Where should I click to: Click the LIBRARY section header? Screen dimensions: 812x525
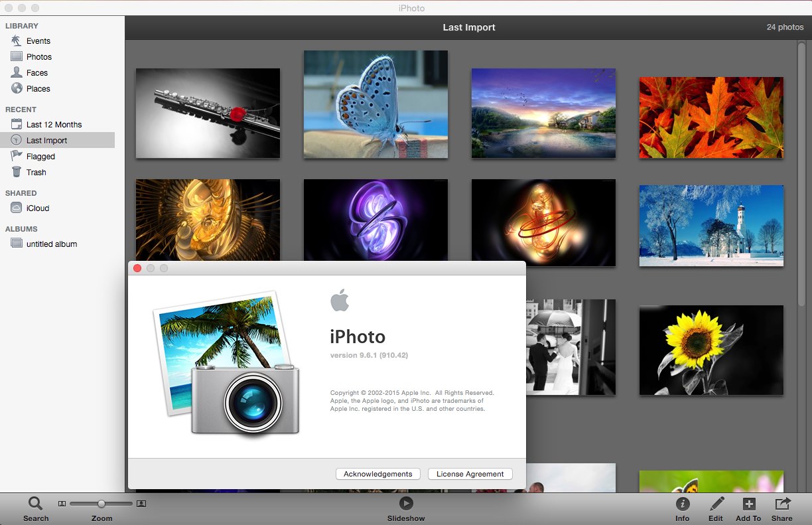coord(22,26)
